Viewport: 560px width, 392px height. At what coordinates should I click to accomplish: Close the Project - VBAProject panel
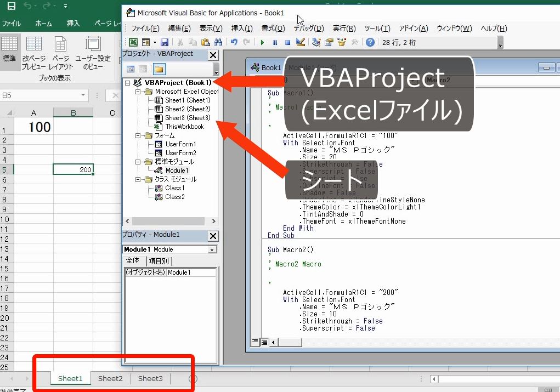[x=213, y=55]
